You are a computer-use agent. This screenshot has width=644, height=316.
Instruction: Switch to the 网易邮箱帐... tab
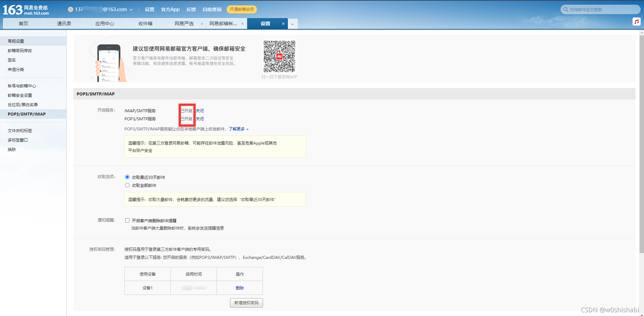223,24
